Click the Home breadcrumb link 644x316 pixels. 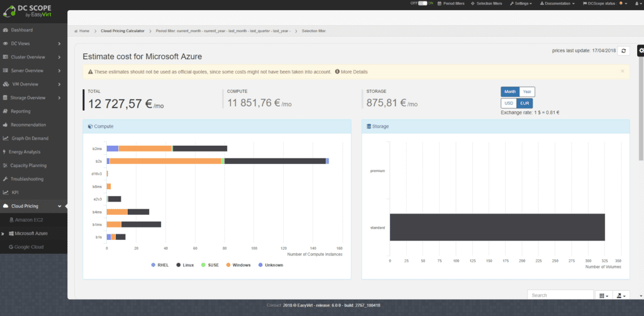click(84, 31)
